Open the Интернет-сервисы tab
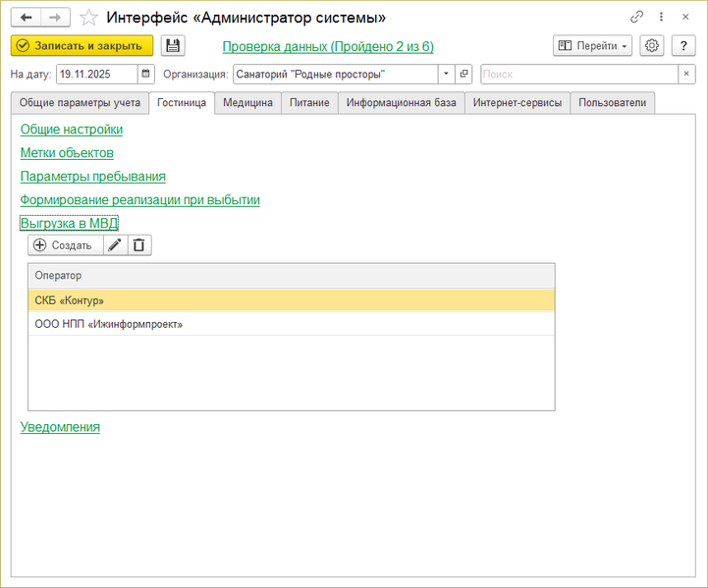Image resolution: width=708 pixels, height=588 pixels. (x=517, y=102)
